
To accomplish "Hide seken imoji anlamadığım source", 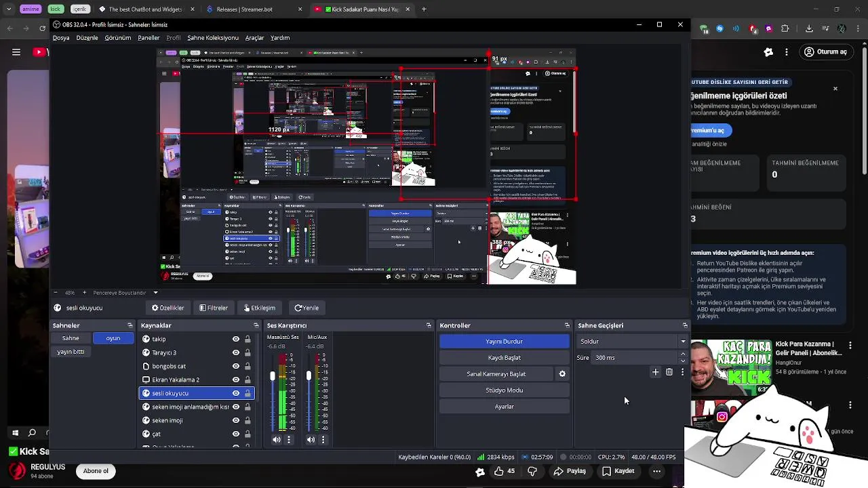I will point(236,407).
